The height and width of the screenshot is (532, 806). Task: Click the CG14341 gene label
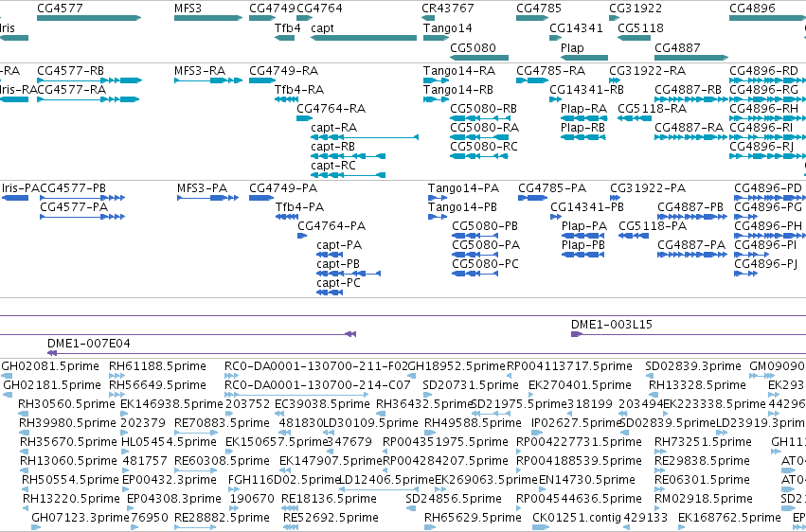[576, 27]
